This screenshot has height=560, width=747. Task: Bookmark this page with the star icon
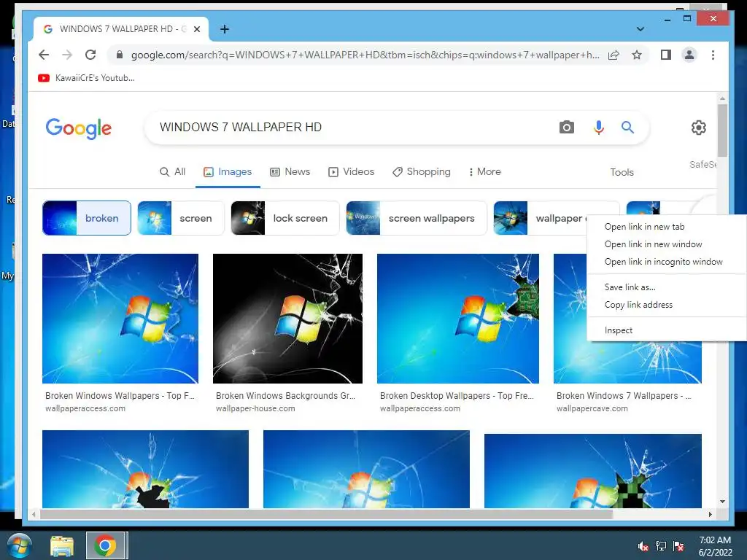tap(636, 55)
